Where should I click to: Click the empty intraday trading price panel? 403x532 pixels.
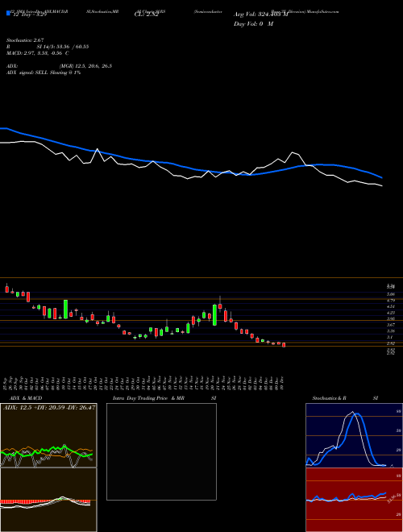[161, 451]
